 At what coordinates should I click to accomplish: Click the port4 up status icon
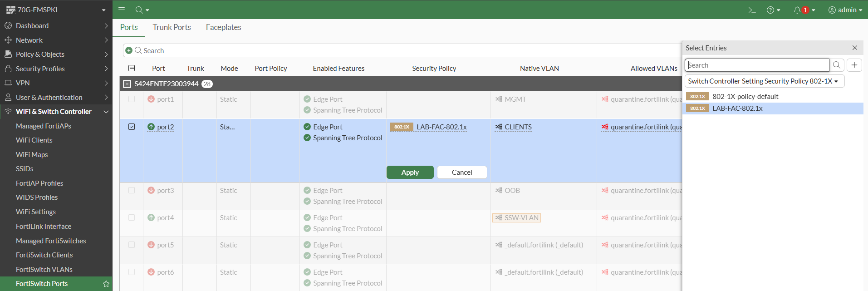(x=151, y=217)
